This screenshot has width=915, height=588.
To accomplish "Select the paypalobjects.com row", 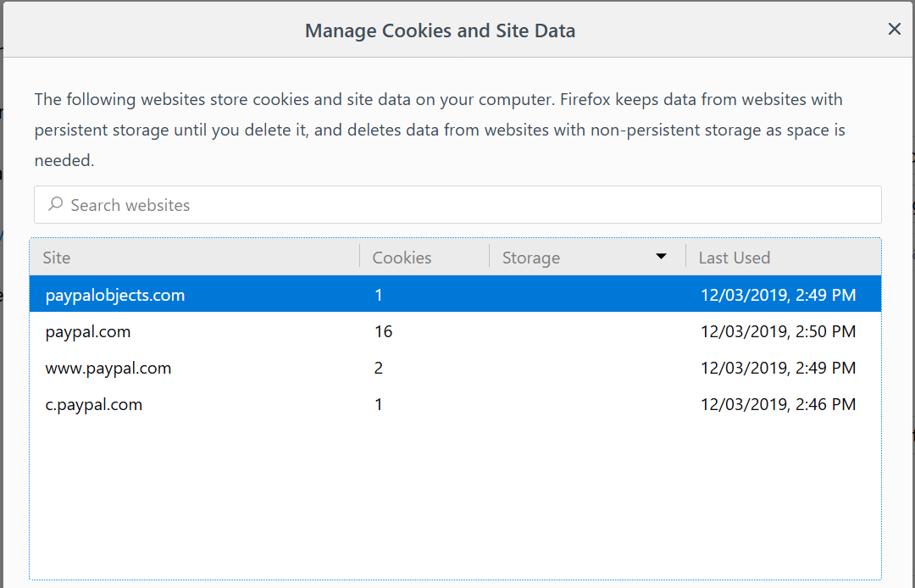I will [x=455, y=294].
